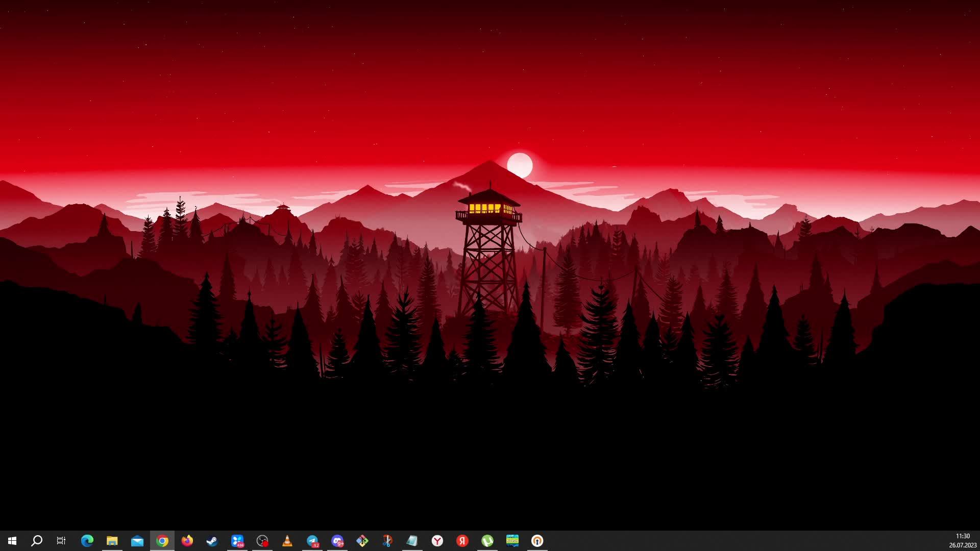Screen dimensions: 980x551
Task: Open taskbar search magnifier
Action: coord(37,541)
